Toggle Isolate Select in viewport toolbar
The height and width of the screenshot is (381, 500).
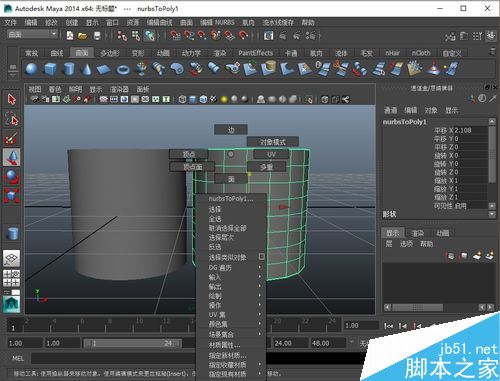(309, 99)
